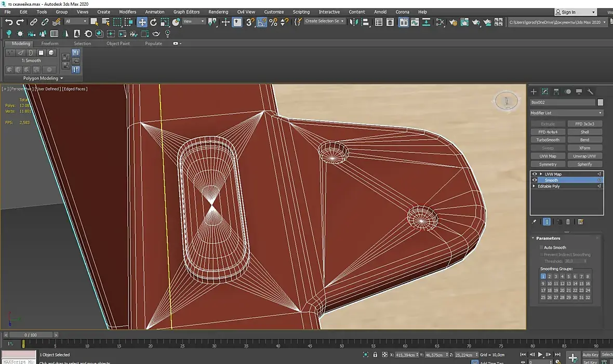Screen dimensions: 613x364
Task: Expand the Editable Poly stack entry
Action: tap(534, 186)
